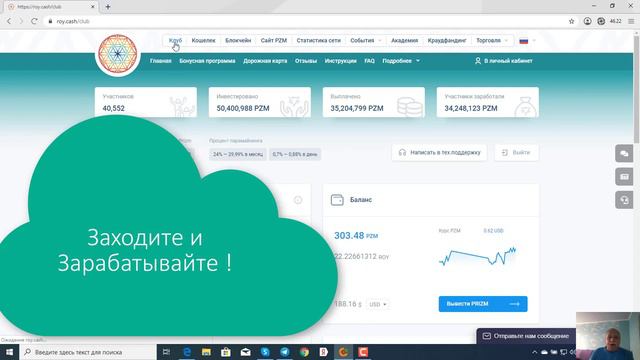Open the Академия menu item
The image size is (640, 360).
pyautogui.click(x=404, y=40)
